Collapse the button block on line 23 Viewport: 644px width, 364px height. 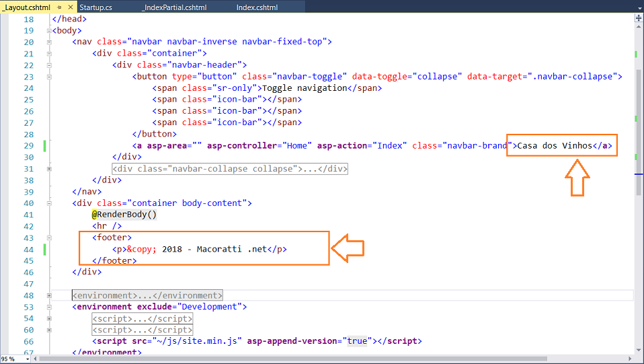point(49,77)
